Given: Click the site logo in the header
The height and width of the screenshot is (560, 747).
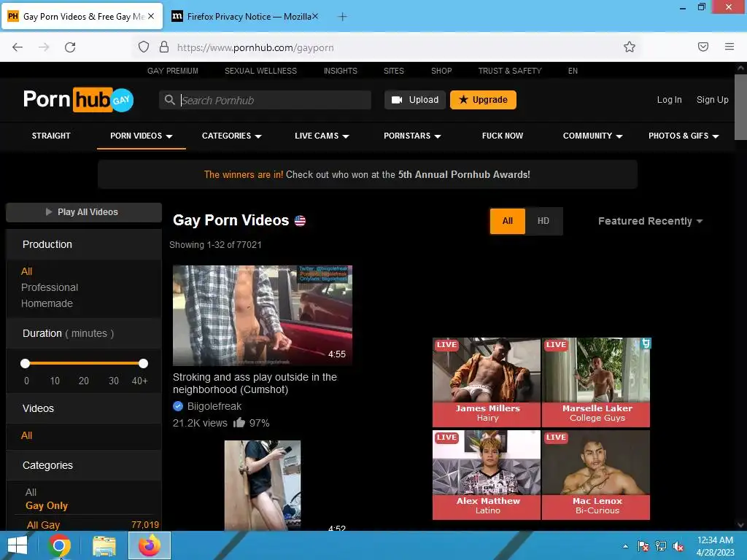Looking at the screenshot, I should coord(79,99).
